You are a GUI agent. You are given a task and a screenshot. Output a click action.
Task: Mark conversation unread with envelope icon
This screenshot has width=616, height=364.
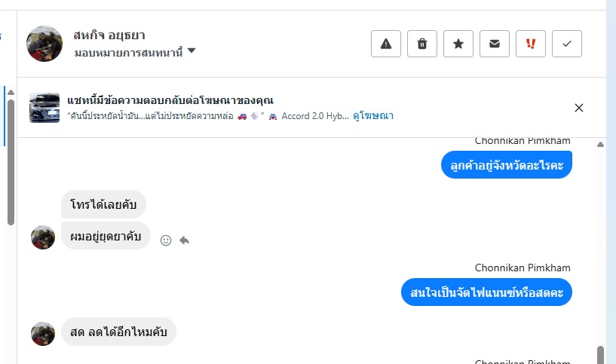click(x=495, y=44)
